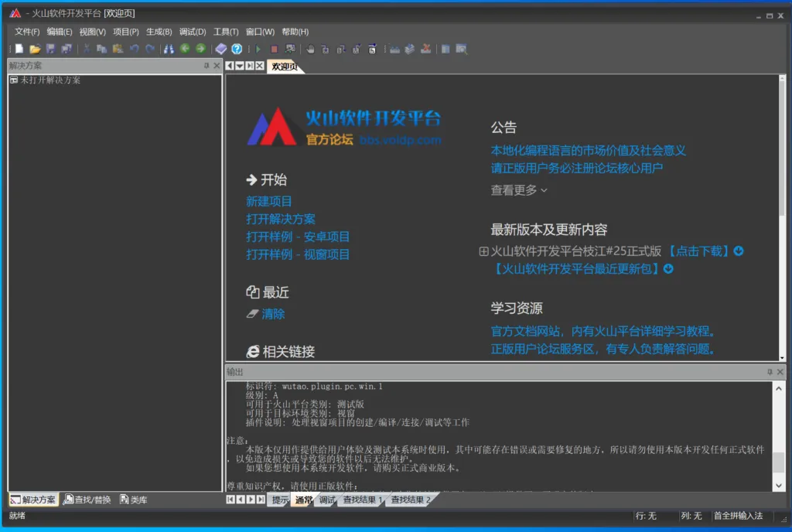Click the open folder toolbar icon
The image size is (792, 532).
35,49
